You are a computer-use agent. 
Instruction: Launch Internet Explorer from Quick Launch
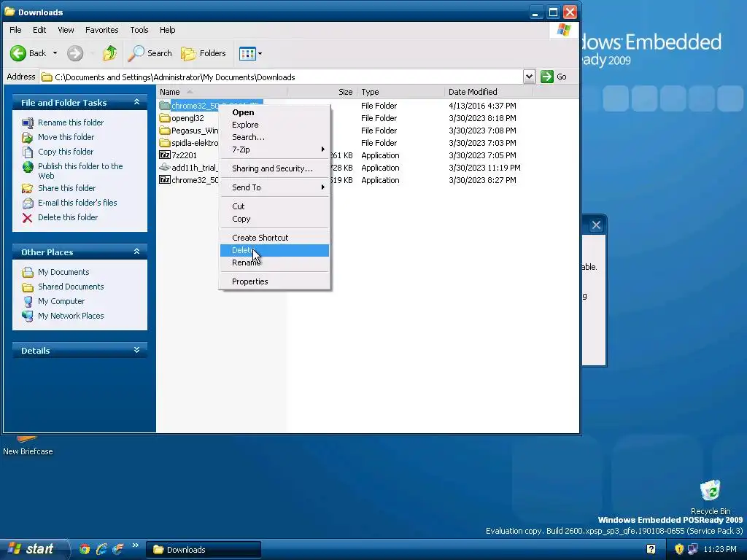101,550
